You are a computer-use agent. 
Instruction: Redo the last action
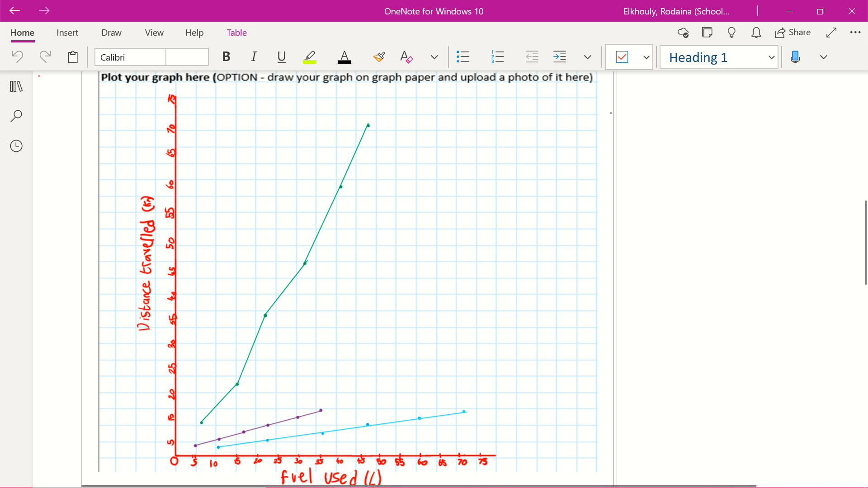click(45, 57)
